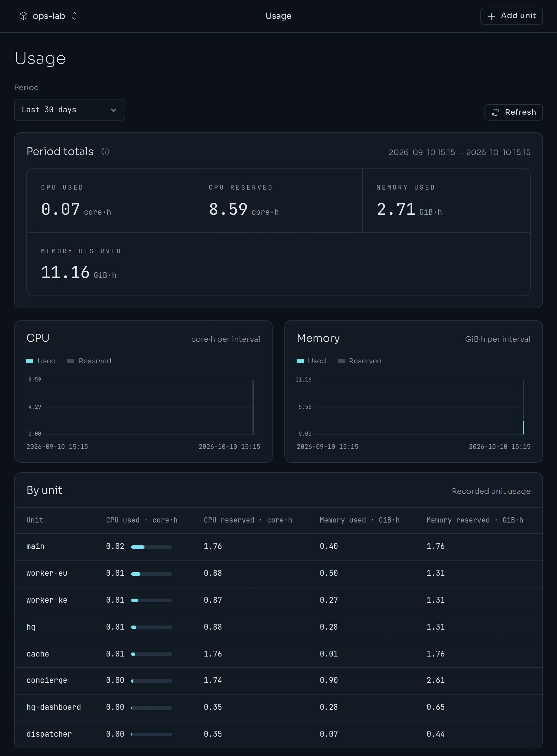This screenshot has height=756, width=557.
Task: Click the plus icon in Add unit
Action: click(x=491, y=16)
